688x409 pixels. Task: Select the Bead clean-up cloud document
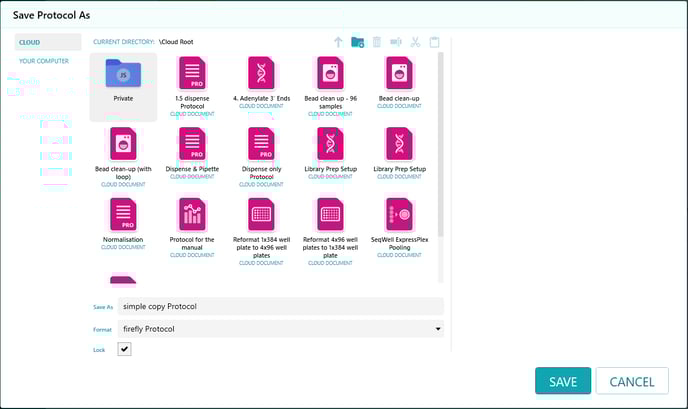tap(399, 83)
